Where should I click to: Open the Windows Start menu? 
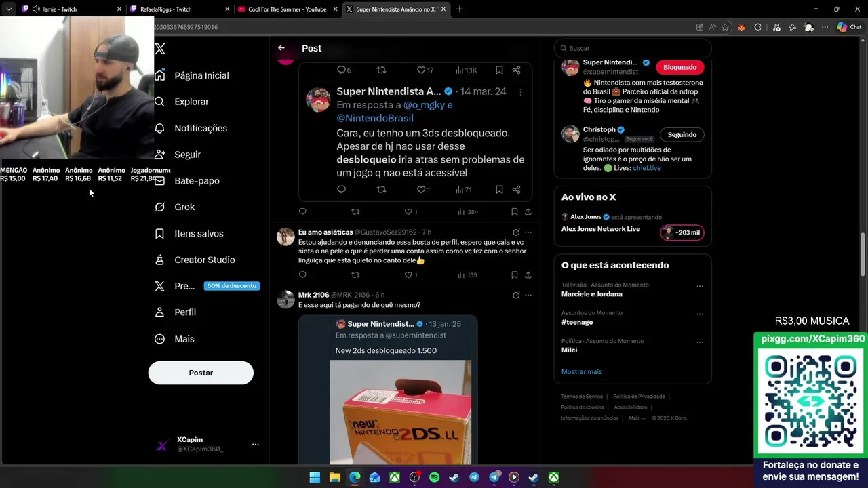tap(315, 477)
